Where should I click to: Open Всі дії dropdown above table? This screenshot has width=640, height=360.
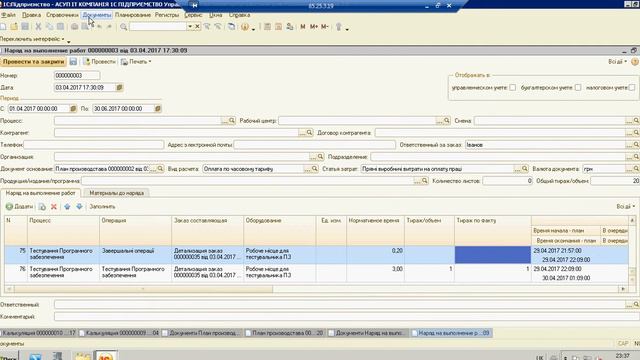click(625, 207)
